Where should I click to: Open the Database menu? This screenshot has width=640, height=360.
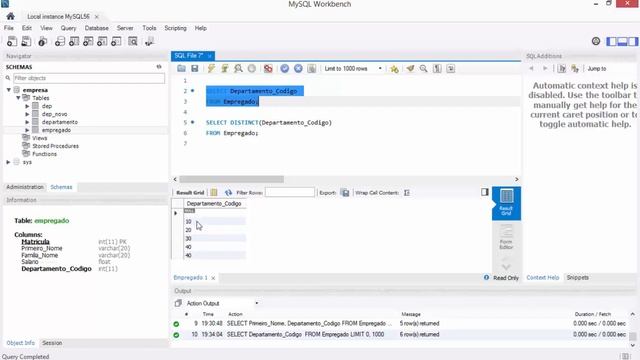97,28
